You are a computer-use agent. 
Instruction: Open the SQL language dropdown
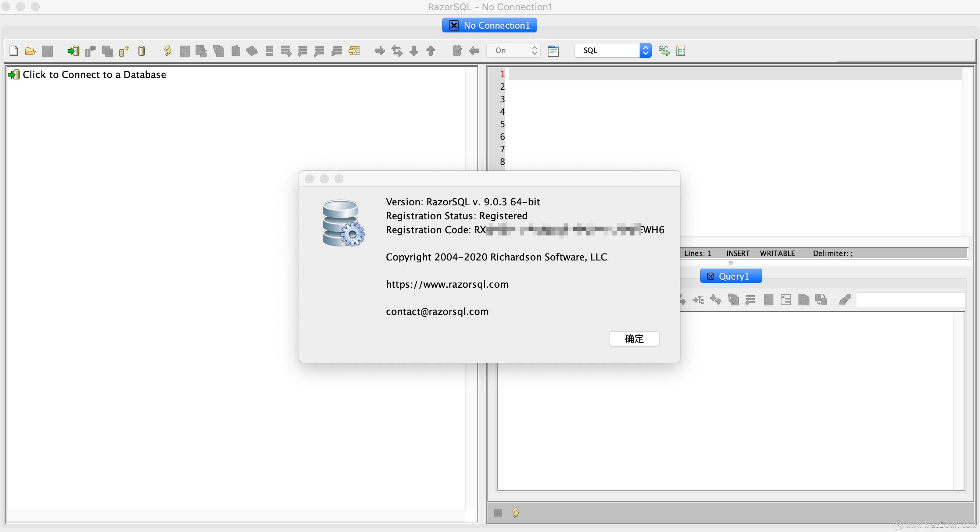click(612, 50)
